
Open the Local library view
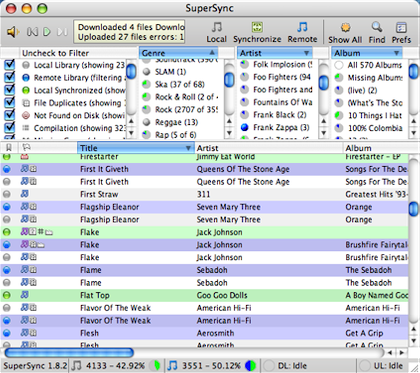tap(216, 32)
